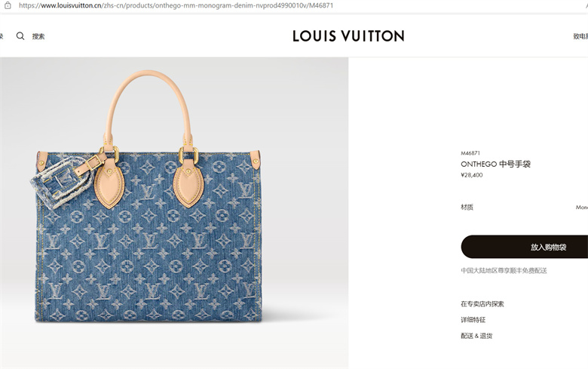Click the LOUIS VUITTON logo
588x369 pixels.
348,36
